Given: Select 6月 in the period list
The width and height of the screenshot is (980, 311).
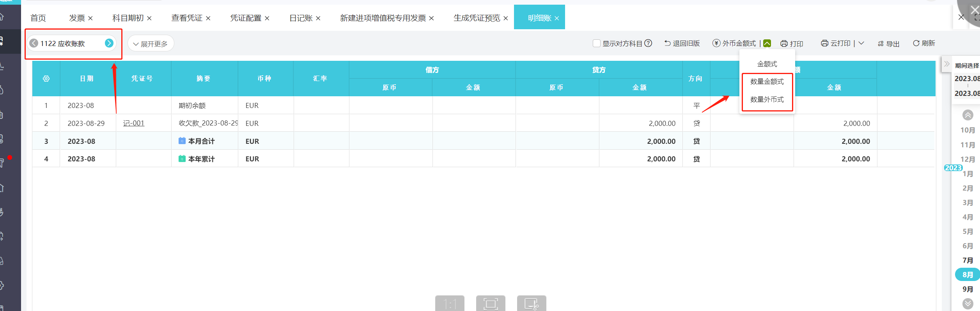Looking at the screenshot, I should (x=968, y=246).
